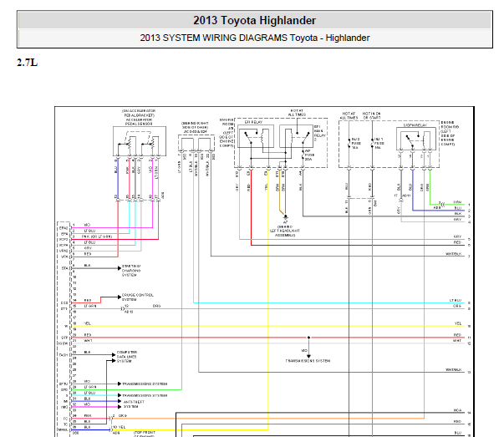Viewport: 504px width, 437px height.
Task: Click the 'Cruise Control System' reference
Action: click(x=138, y=297)
